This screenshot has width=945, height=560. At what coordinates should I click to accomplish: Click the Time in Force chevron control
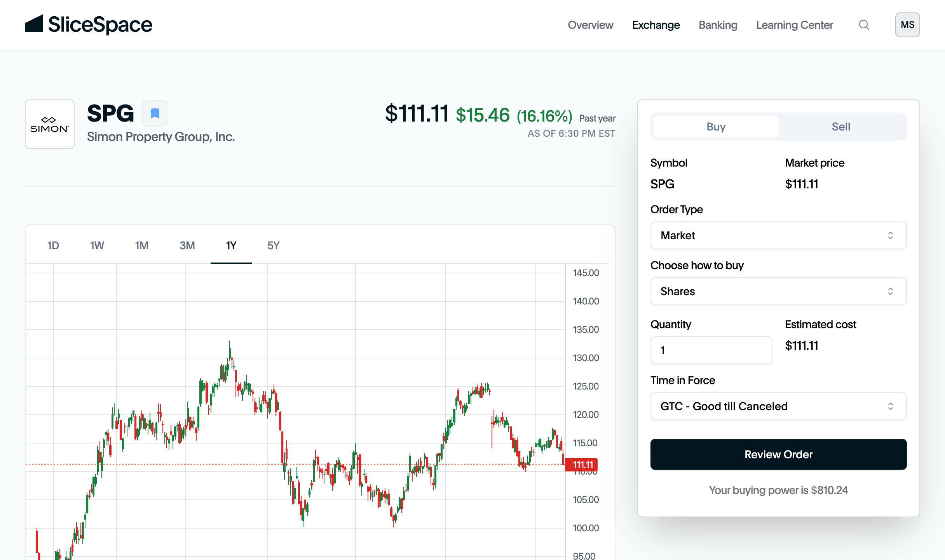click(x=891, y=406)
